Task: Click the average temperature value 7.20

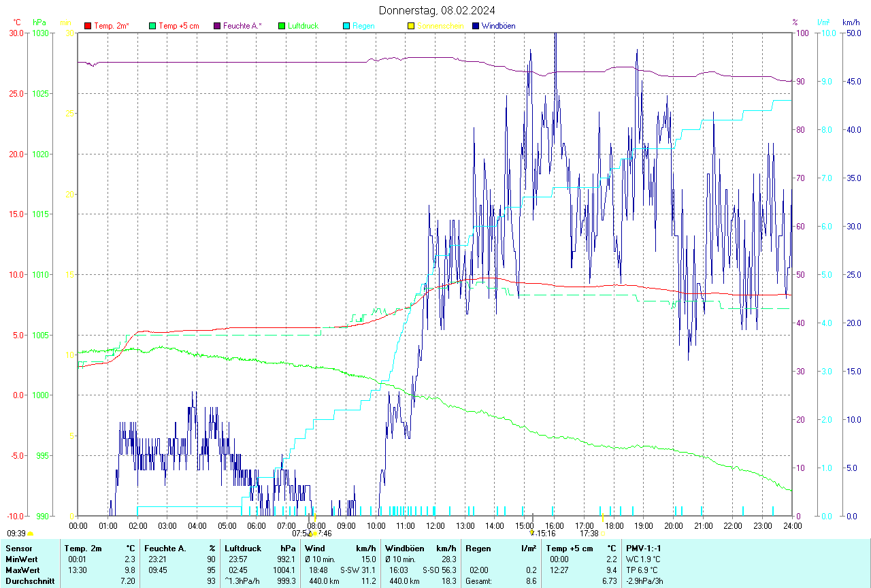Action: tap(129, 581)
